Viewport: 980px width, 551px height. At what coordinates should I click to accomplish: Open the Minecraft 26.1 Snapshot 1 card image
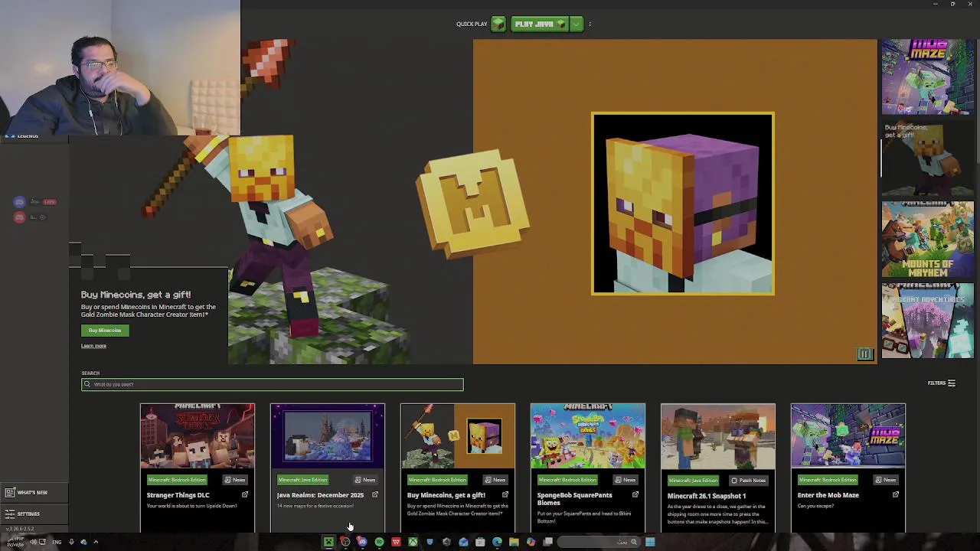click(718, 435)
